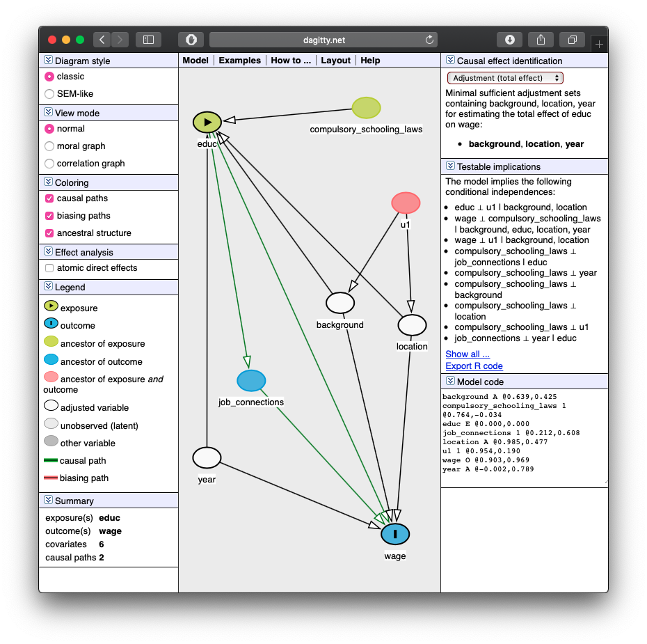Enable atomic direct effects checkbox

pyautogui.click(x=49, y=268)
